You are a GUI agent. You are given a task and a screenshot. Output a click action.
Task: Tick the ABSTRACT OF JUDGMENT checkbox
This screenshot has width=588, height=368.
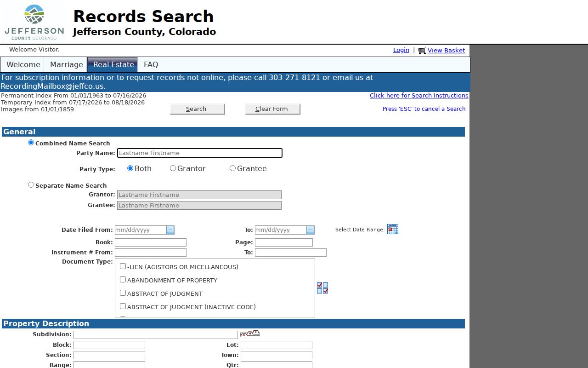[x=123, y=293]
